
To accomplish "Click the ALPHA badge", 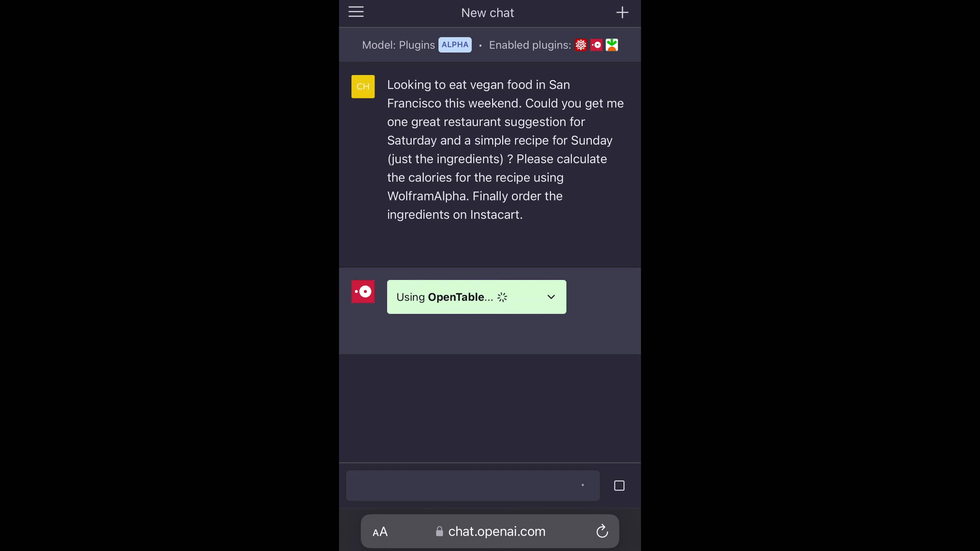I will click(x=455, y=45).
